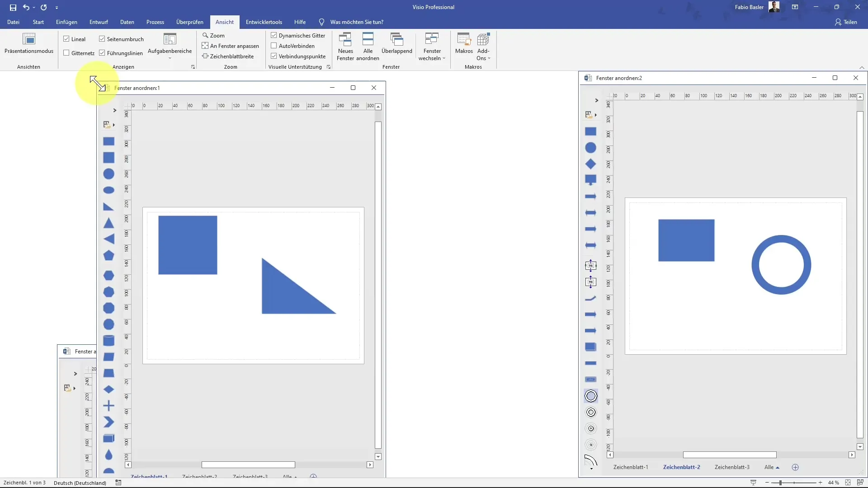Screen dimensions: 868x488
Task: Open the Entwicklertools tab
Action: click(x=264, y=22)
